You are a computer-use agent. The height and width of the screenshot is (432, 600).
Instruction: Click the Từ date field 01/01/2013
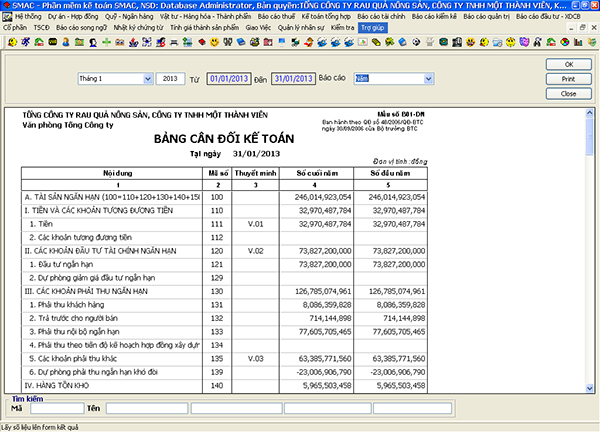229,79
